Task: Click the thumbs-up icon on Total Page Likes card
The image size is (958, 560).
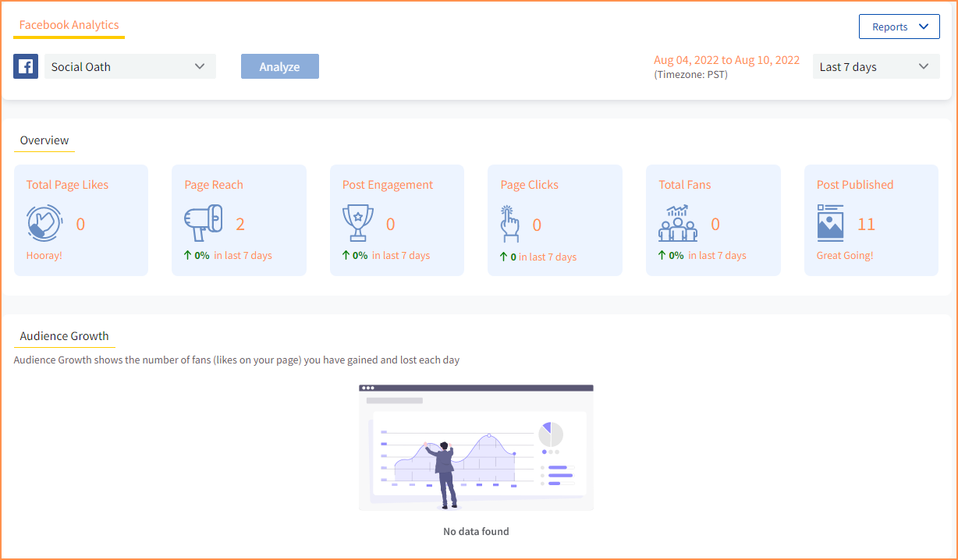Action: click(x=44, y=222)
